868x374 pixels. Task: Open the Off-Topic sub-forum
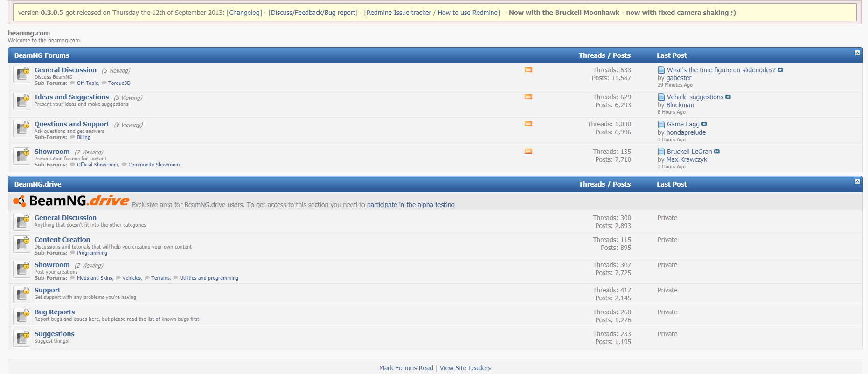(87, 83)
